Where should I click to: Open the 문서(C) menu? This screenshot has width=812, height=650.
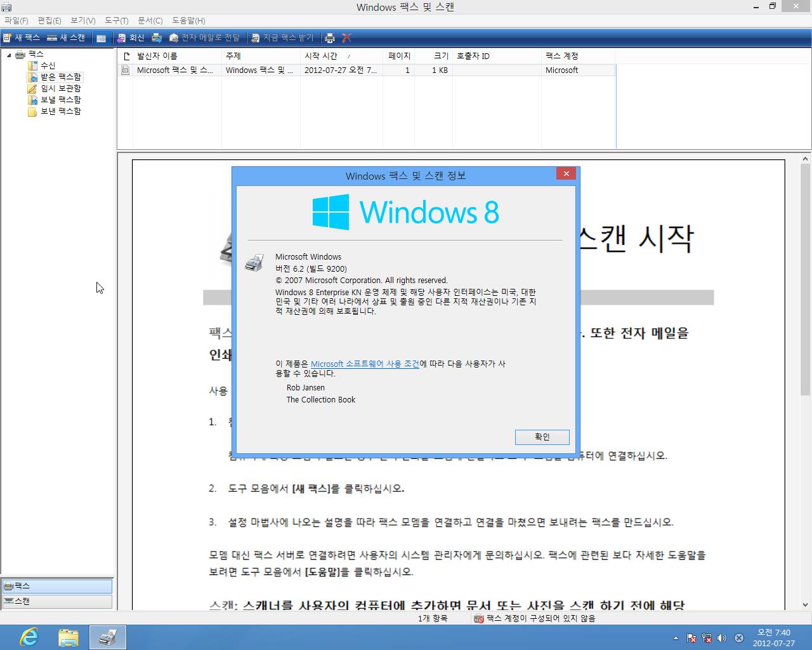pyautogui.click(x=150, y=21)
